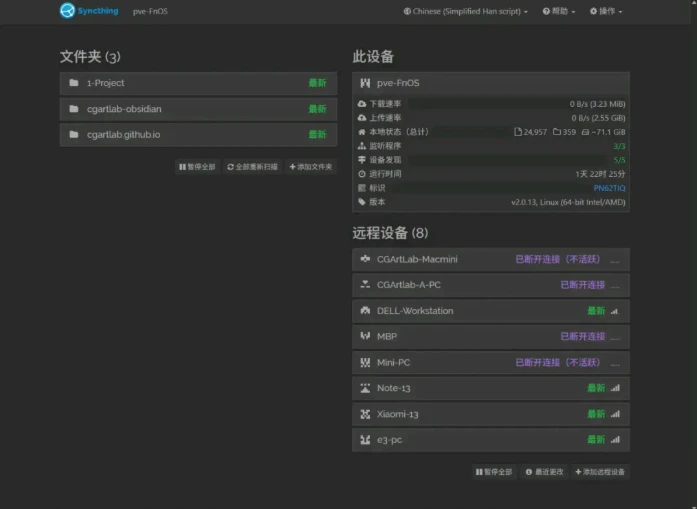Click the signal strength icon for DELL-Workstation
The height and width of the screenshot is (509, 697).
pyautogui.click(x=615, y=311)
